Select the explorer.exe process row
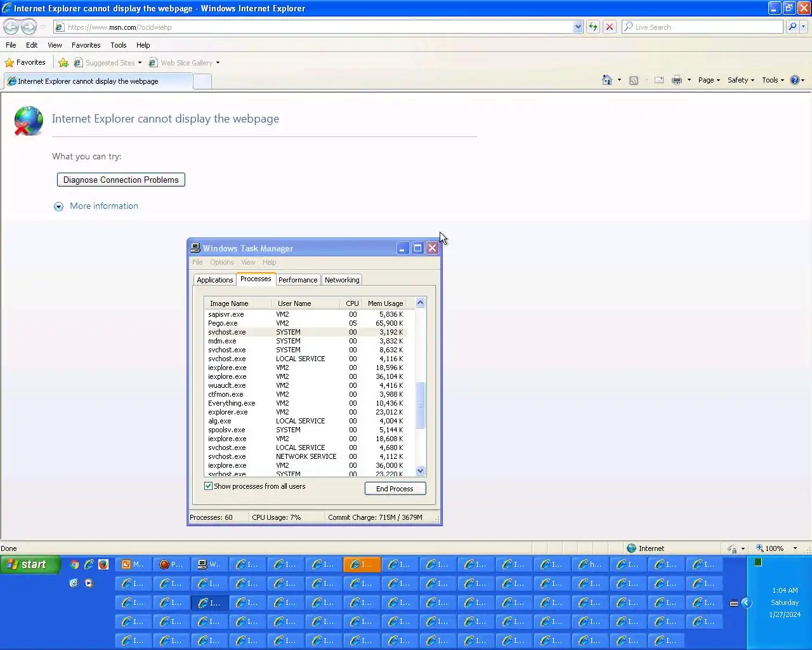 pos(306,412)
